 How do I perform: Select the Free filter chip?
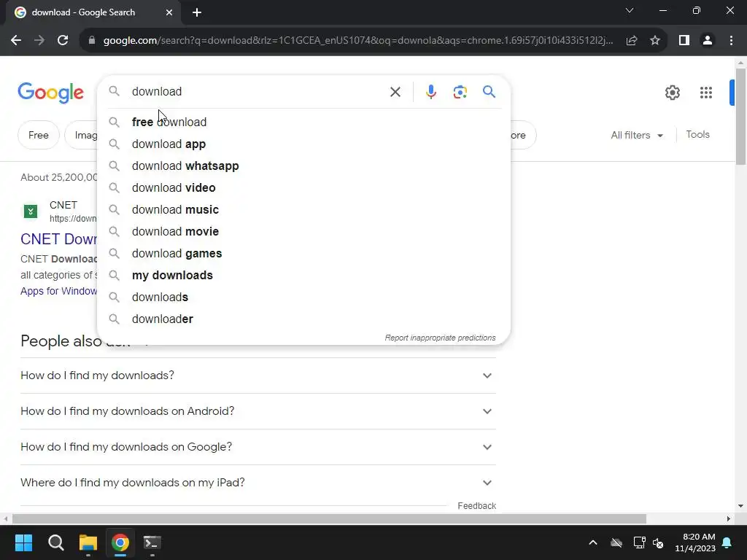click(x=38, y=135)
